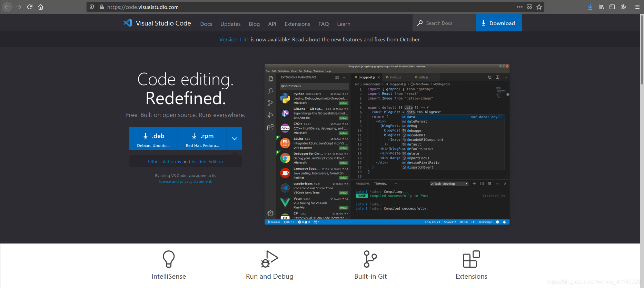This screenshot has width=644, height=288.
Task: Download the .deb package for Debian, Ubuntu
Action: (x=153, y=139)
